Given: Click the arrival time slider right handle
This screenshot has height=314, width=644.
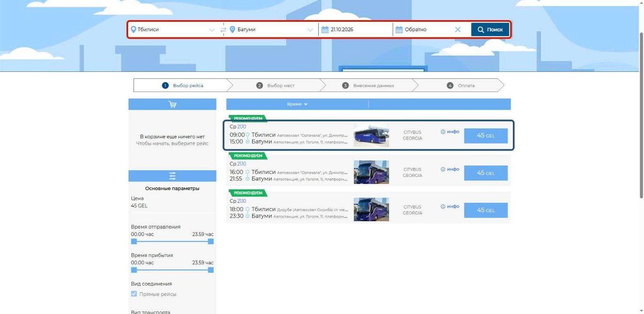Looking at the screenshot, I should point(211,270).
